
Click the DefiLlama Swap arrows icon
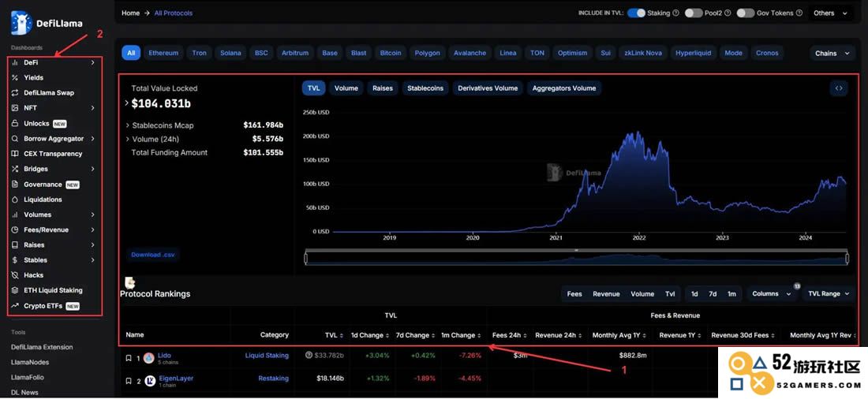click(15, 93)
